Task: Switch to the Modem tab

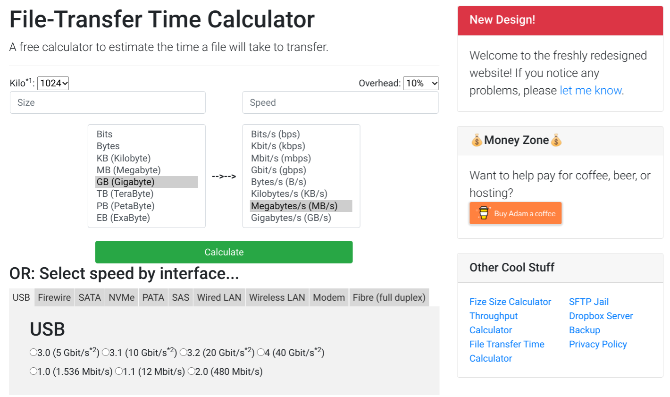Action: pyautogui.click(x=329, y=297)
